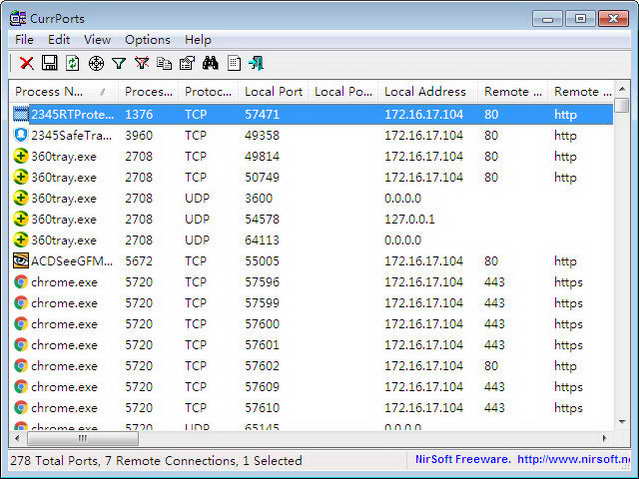Click the horizontal scrollbar thumb
This screenshot has height=479, width=639.
(83, 439)
